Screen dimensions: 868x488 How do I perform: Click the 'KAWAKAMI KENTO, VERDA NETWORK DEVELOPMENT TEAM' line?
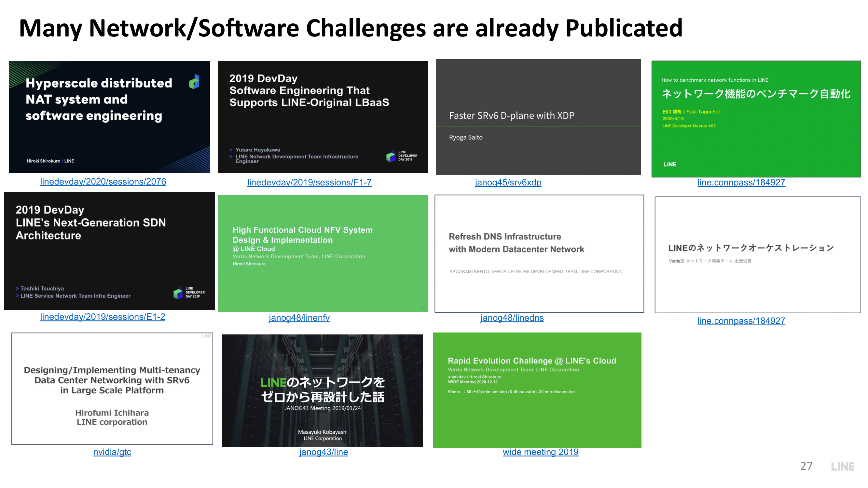536,271
